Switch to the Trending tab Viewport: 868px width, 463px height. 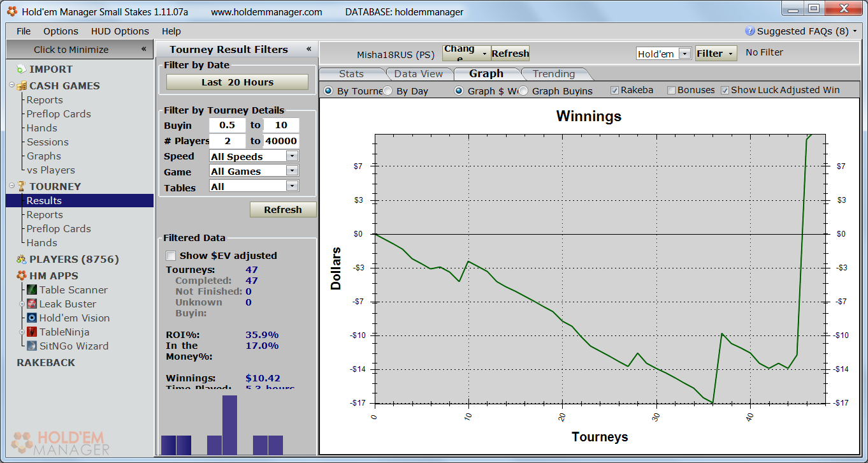pos(553,74)
